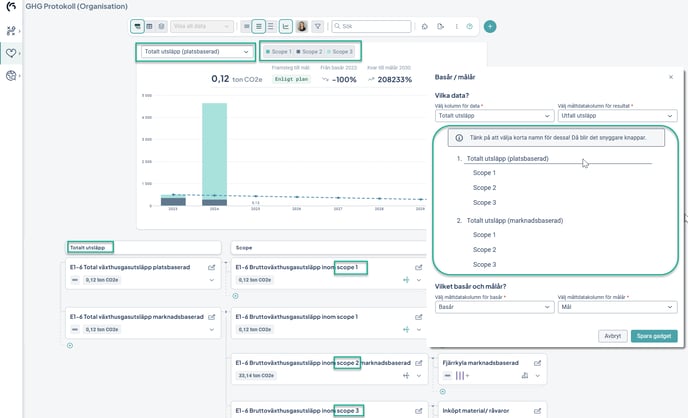Click the user avatar in the toolbar
This screenshot has height=418, width=688.
(x=302, y=26)
